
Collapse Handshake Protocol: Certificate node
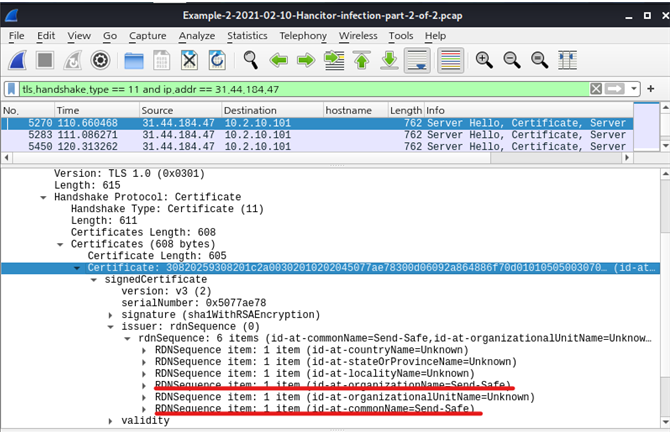[x=43, y=197]
